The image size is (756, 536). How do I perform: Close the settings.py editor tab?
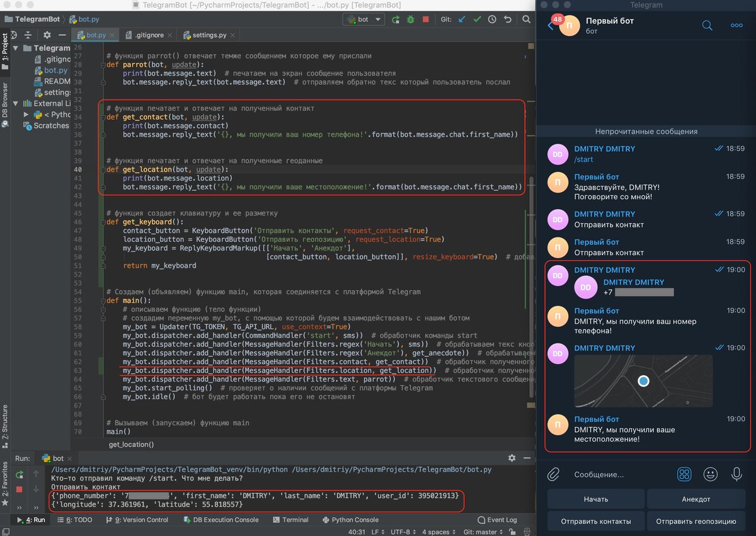[233, 35]
